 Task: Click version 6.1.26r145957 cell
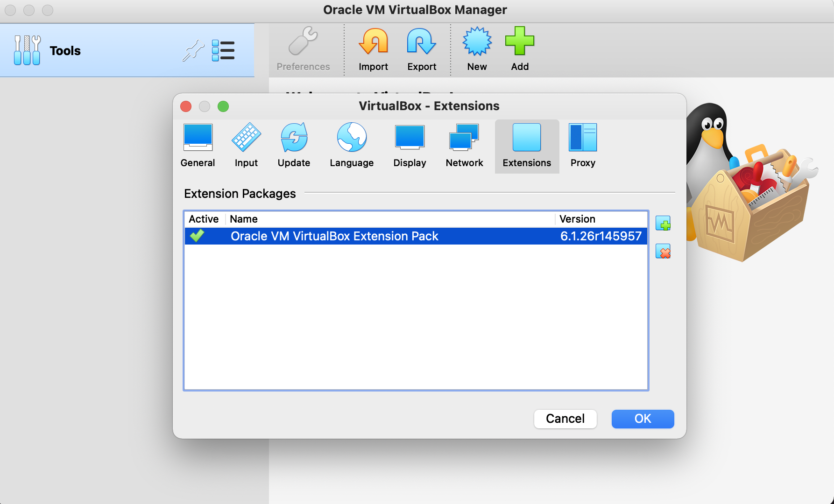[601, 236]
